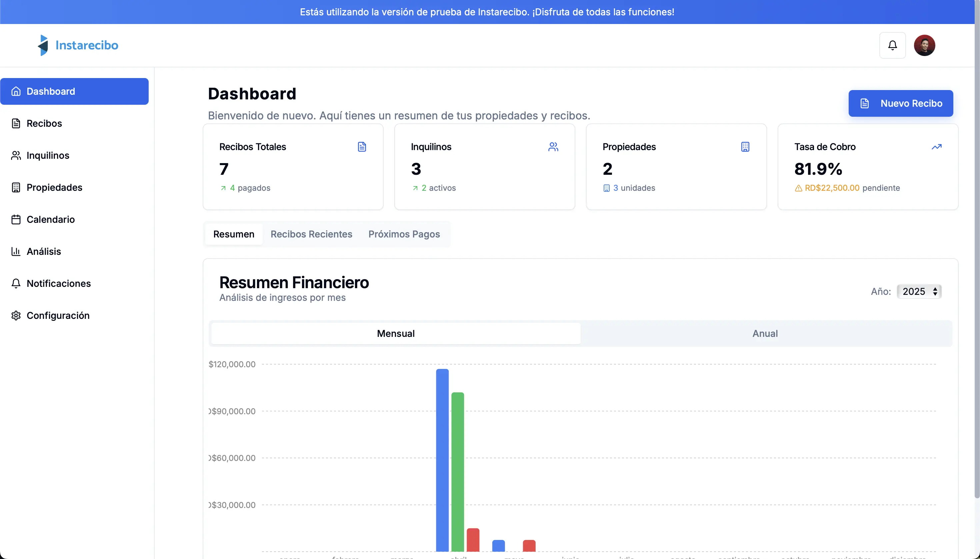Click the document icon on Recibos Totales card
Viewport: 980px width, 559px height.
click(362, 147)
